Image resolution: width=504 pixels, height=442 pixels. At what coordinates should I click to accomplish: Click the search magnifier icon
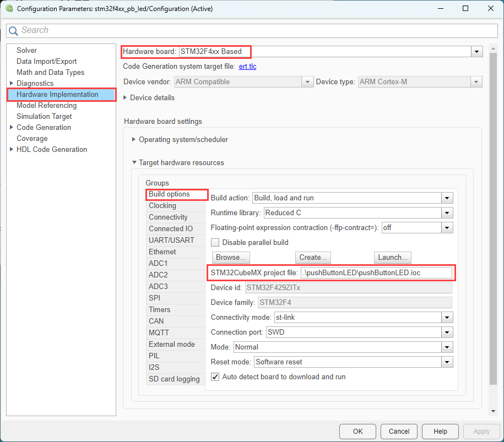(14, 31)
